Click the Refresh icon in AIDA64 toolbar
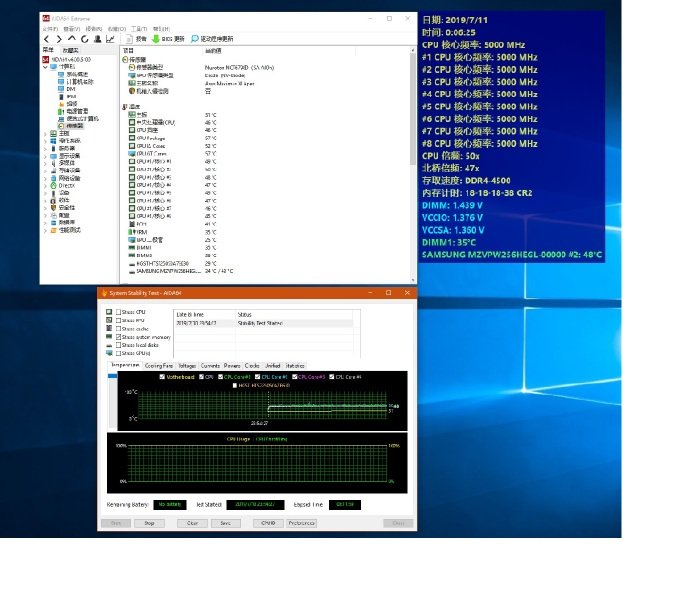The image size is (690, 597). (84, 39)
